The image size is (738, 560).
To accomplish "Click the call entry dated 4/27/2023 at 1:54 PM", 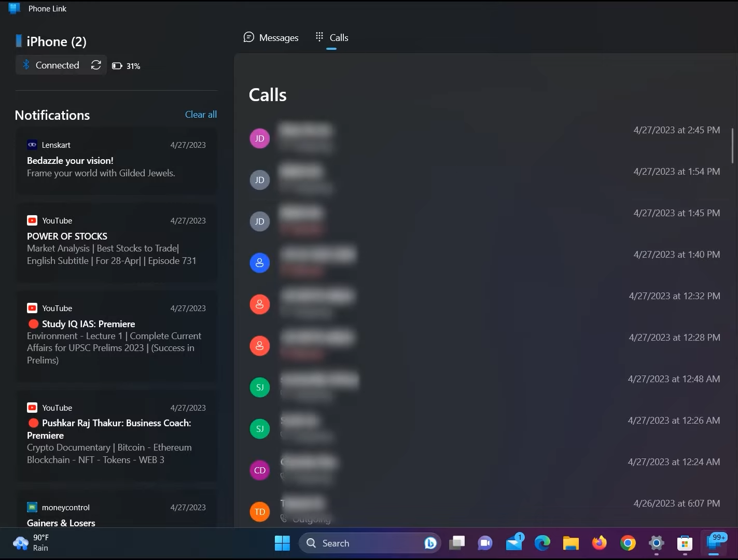I will [x=485, y=180].
